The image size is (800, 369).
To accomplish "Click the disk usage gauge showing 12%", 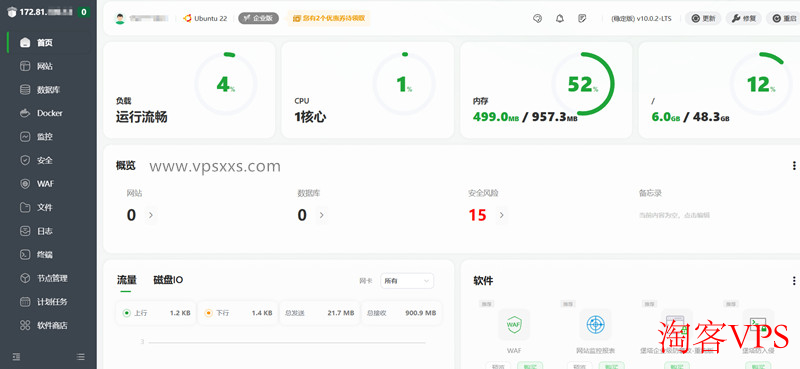I will (761, 84).
